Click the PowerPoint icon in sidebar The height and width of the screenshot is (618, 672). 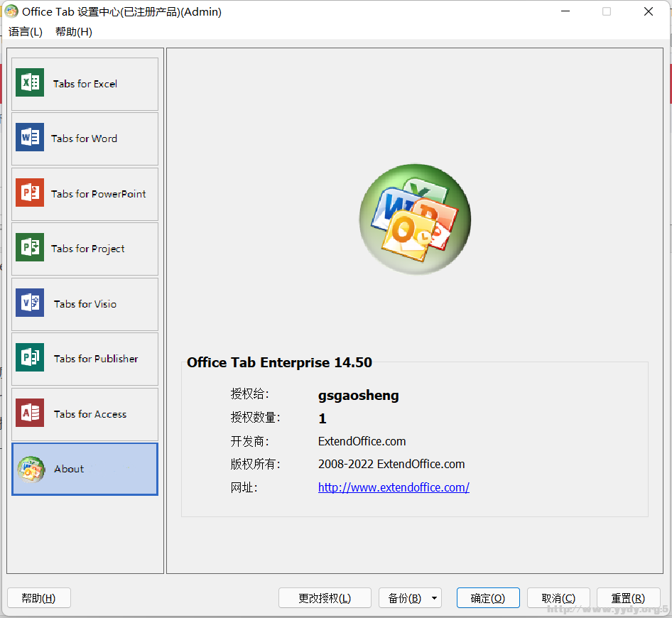30,193
